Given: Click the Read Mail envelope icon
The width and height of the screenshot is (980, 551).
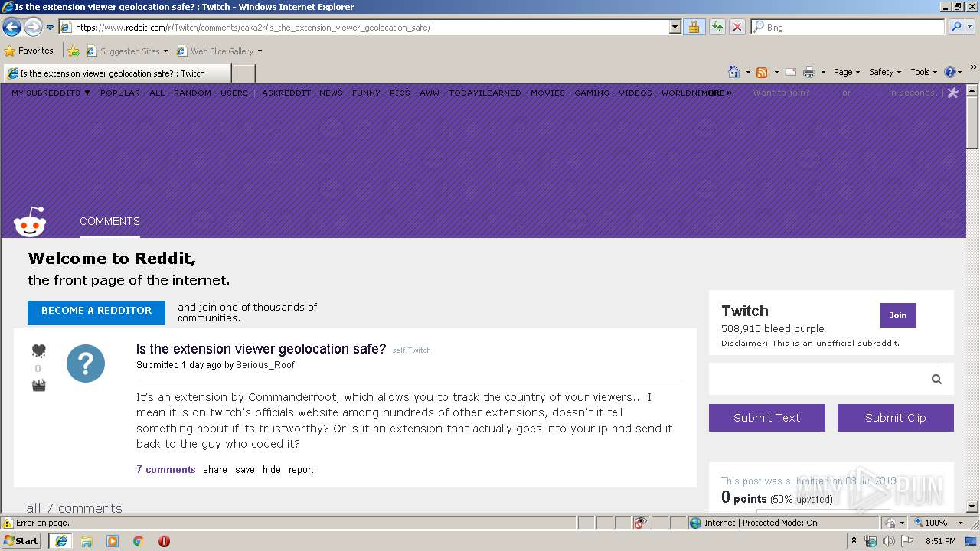Looking at the screenshot, I should pyautogui.click(x=791, y=72).
